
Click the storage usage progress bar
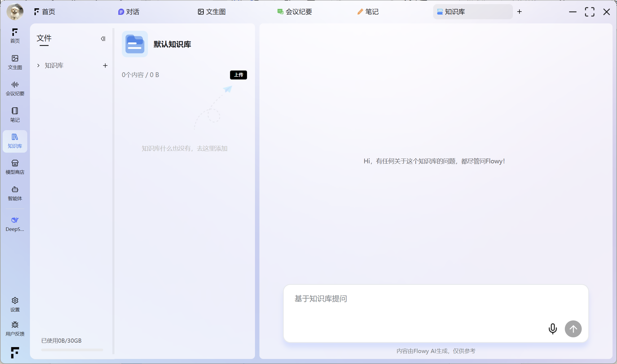(x=72, y=350)
